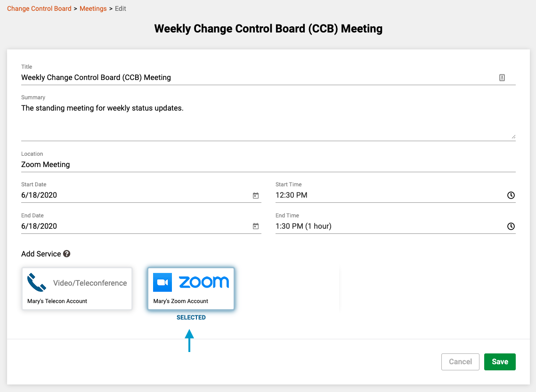536x392 pixels.
Task: Click the Location field with Zoom Meeting
Action: [x=268, y=165]
